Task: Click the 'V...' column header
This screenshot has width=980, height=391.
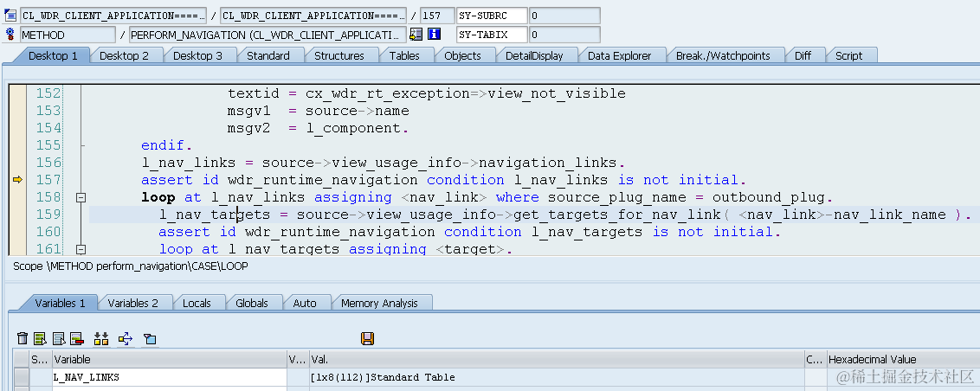Action: point(298,359)
